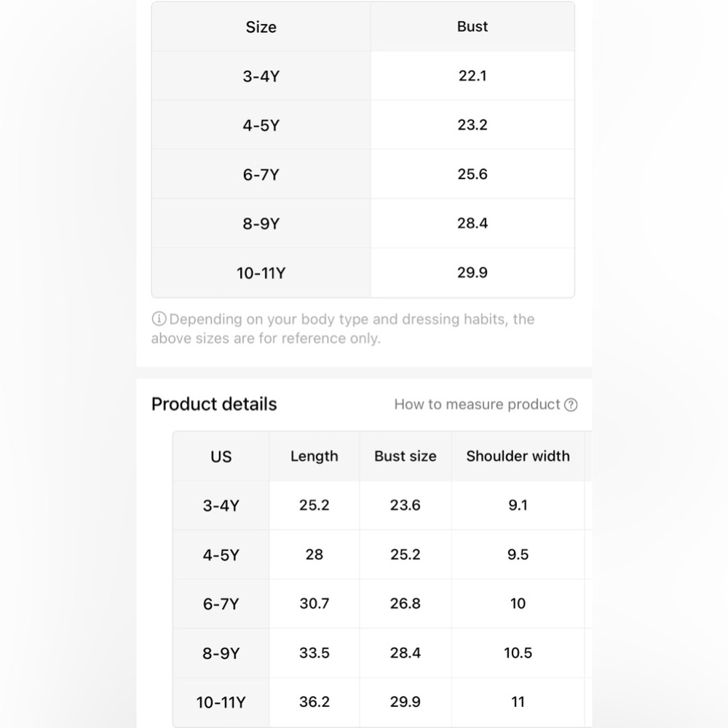Click the Size column header
728x728 pixels.
tap(261, 27)
